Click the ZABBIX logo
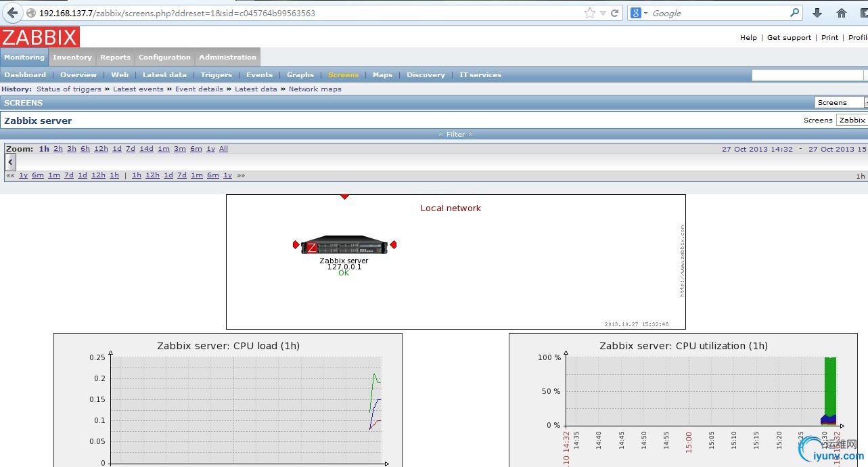 (40, 37)
